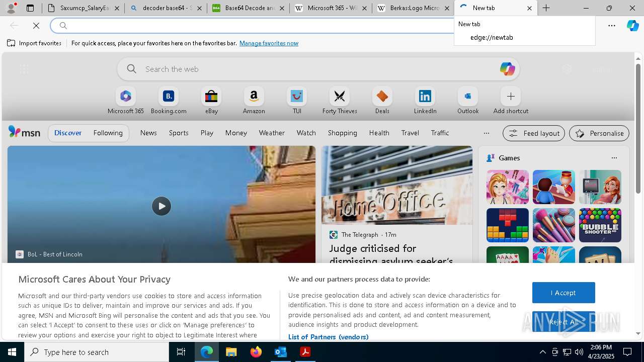Image resolution: width=644 pixels, height=362 pixels.
Task: Open the Feed layout options
Action: point(533,133)
